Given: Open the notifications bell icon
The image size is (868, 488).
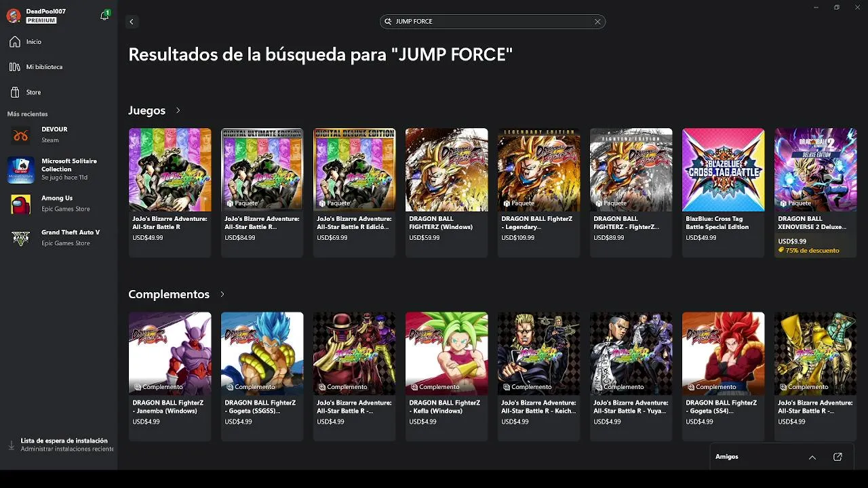Looking at the screenshot, I should [x=104, y=16].
